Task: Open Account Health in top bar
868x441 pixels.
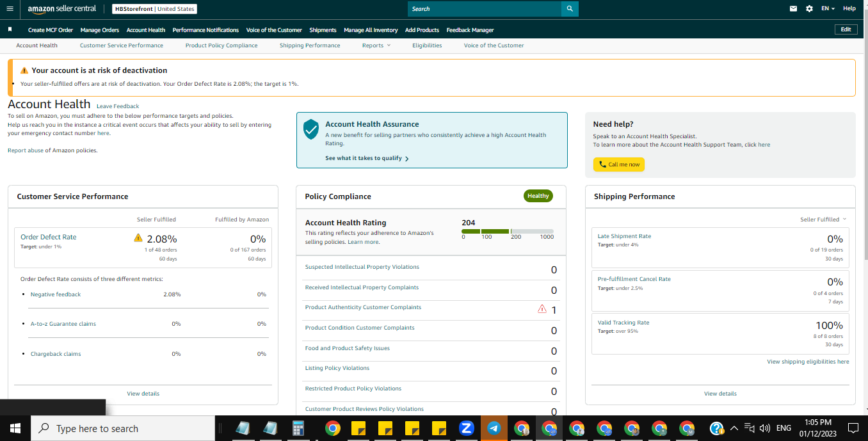Action: pos(146,30)
